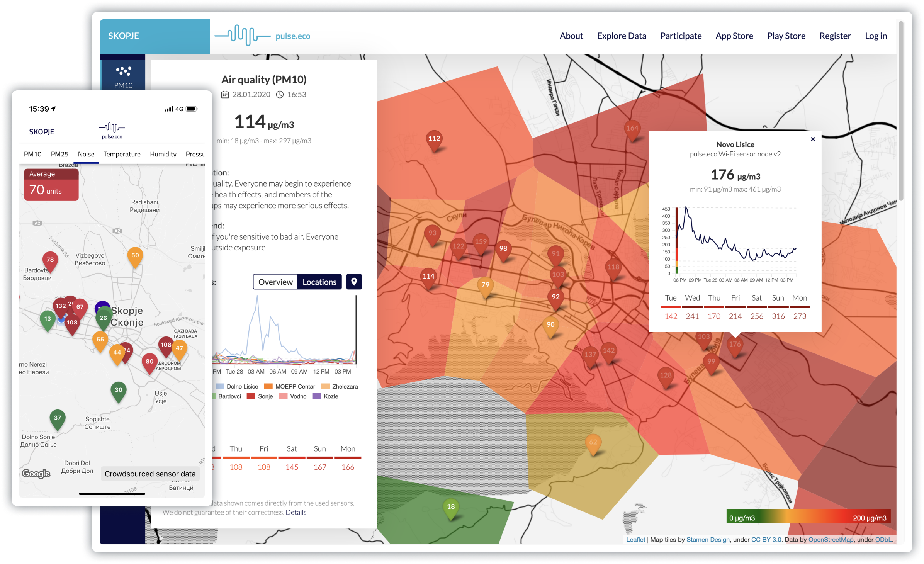Select Mon 166 in weekly averages
924x564 pixels.
(x=348, y=458)
